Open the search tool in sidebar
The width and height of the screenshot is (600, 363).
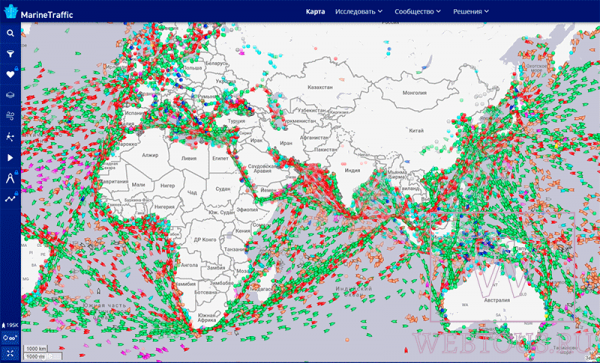point(10,33)
